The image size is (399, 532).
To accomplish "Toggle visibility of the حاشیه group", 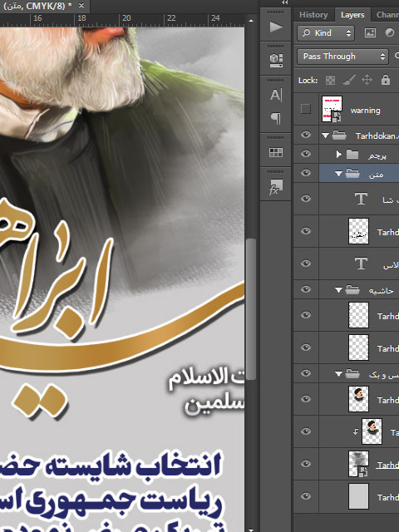I will tap(306, 289).
